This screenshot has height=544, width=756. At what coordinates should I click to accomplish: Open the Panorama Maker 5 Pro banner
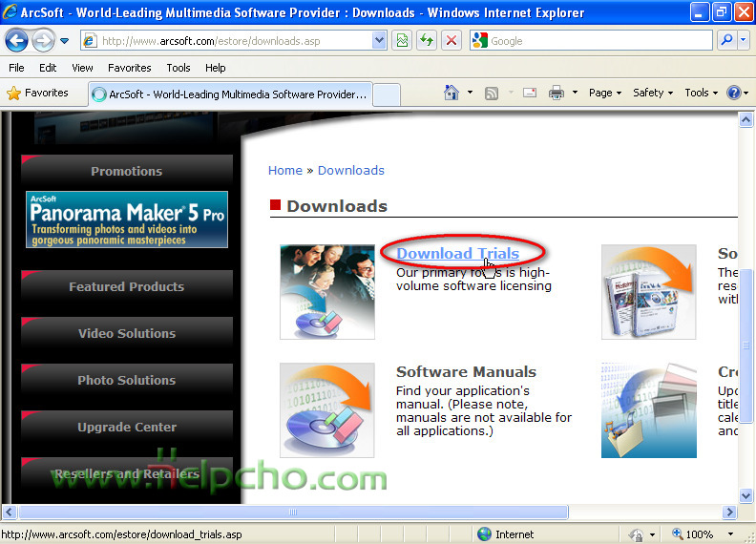[127, 220]
